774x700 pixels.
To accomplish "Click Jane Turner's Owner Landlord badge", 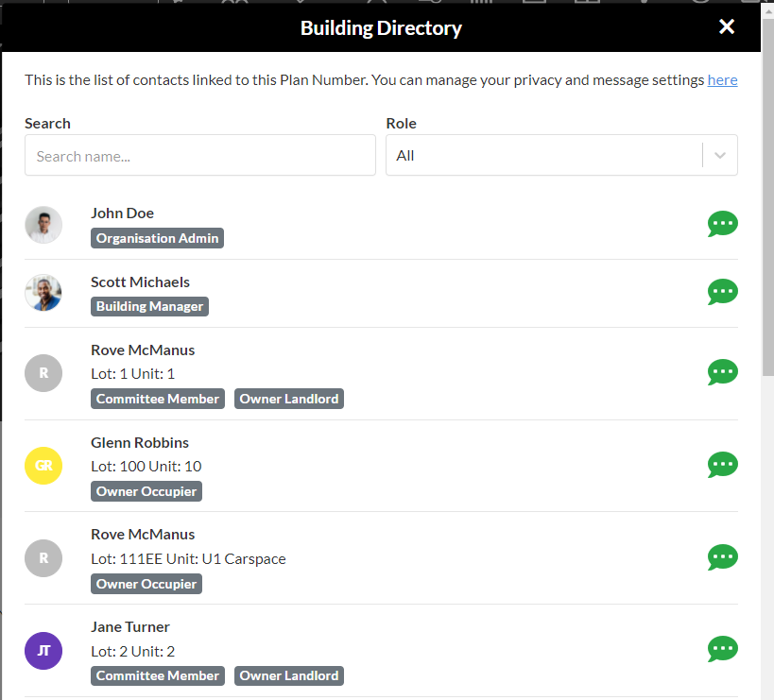I will click(x=289, y=675).
